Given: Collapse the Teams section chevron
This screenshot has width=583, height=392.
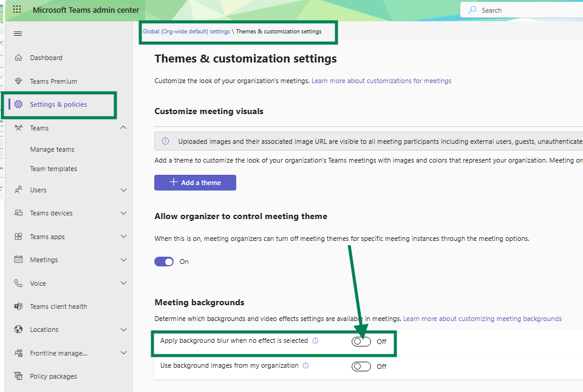Looking at the screenshot, I should (123, 127).
